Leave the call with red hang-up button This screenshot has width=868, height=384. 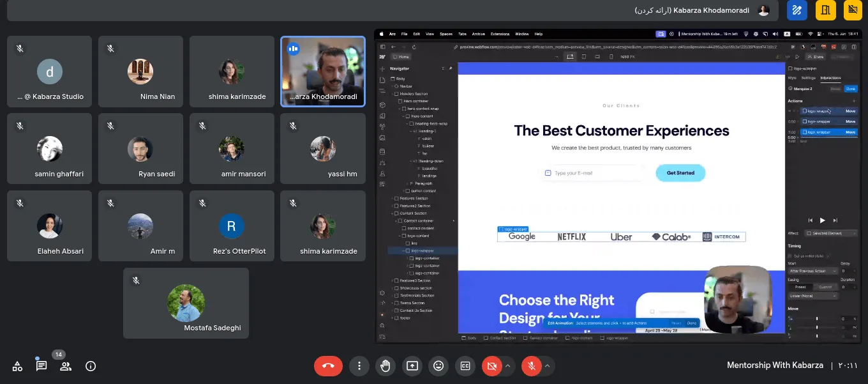pyautogui.click(x=328, y=366)
